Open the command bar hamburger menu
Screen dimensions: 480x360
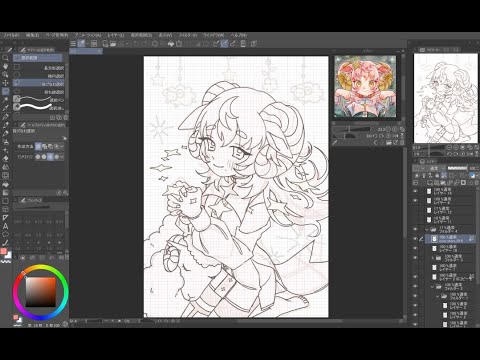coord(73,44)
